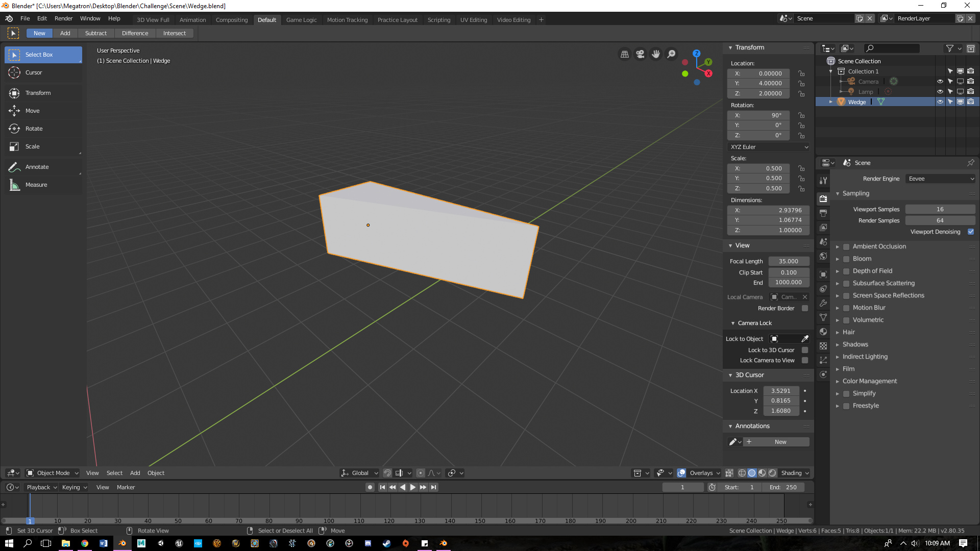Select the Measure tool
This screenshot has height=551, width=980.
(x=36, y=185)
